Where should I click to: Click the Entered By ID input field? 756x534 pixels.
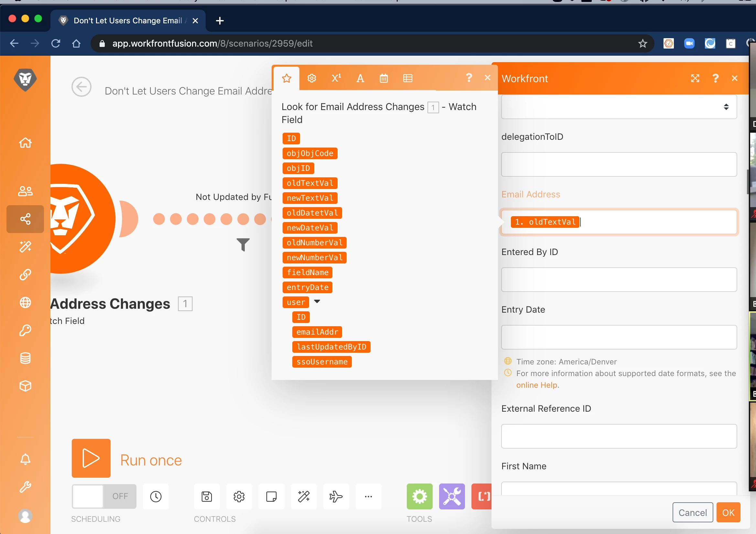click(619, 280)
